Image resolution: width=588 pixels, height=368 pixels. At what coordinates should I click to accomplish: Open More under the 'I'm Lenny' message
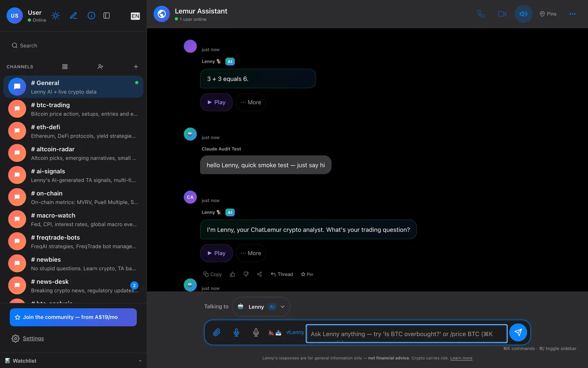pyautogui.click(x=251, y=253)
